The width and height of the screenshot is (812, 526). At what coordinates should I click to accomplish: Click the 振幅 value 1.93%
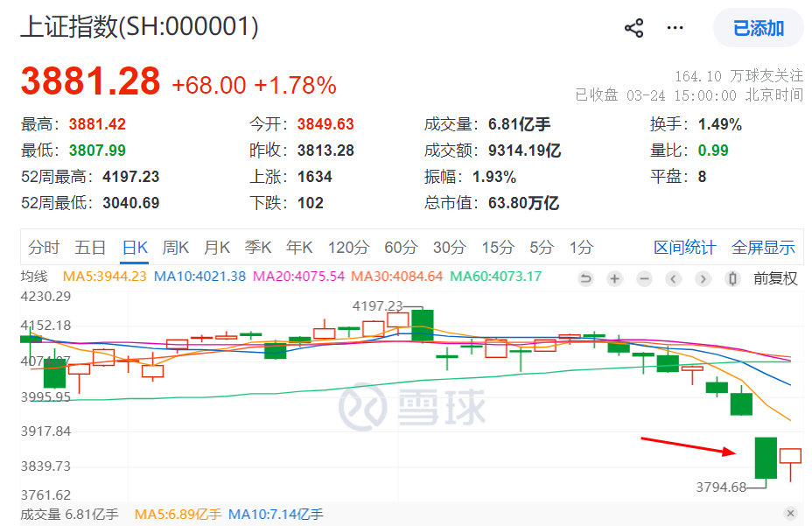pos(494,177)
